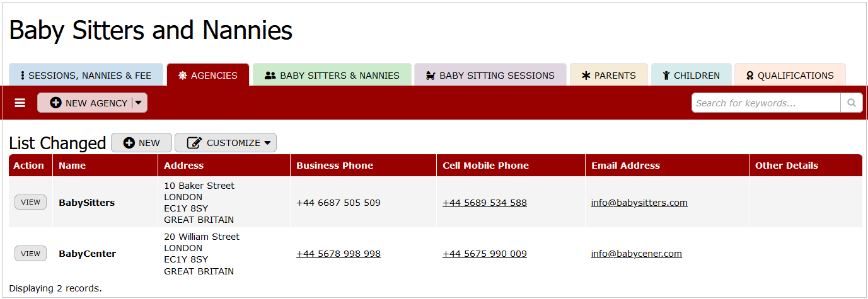
Task: Click the ribbon icon on Qualifications tab
Action: click(x=750, y=76)
